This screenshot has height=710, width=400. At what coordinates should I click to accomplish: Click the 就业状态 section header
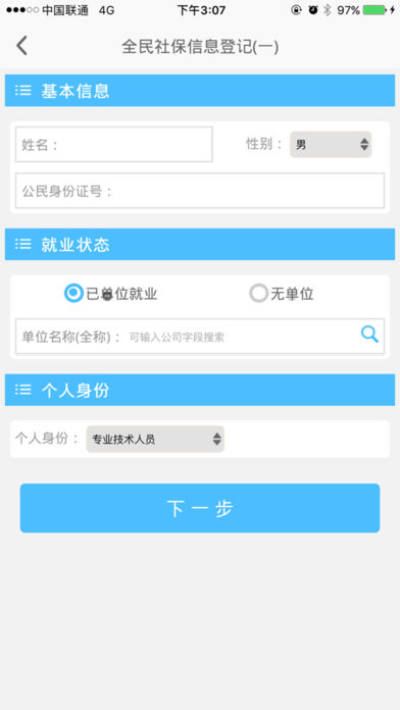(x=200, y=245)
